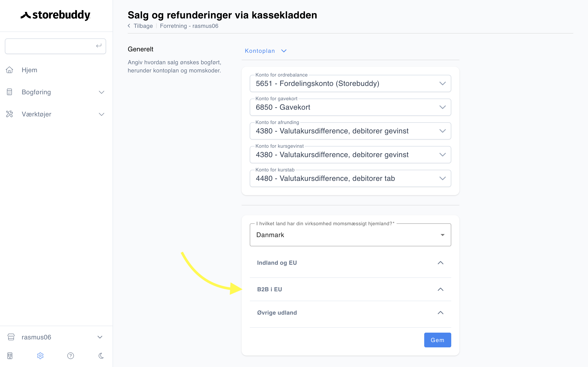
Task: Open the apps grid icon in bottom bar
Action: (10, 356)
